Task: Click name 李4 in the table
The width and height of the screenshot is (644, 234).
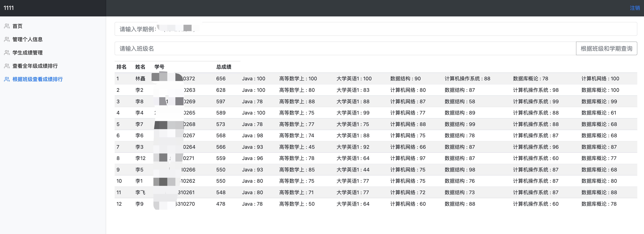Action: [x=139, y=113]
